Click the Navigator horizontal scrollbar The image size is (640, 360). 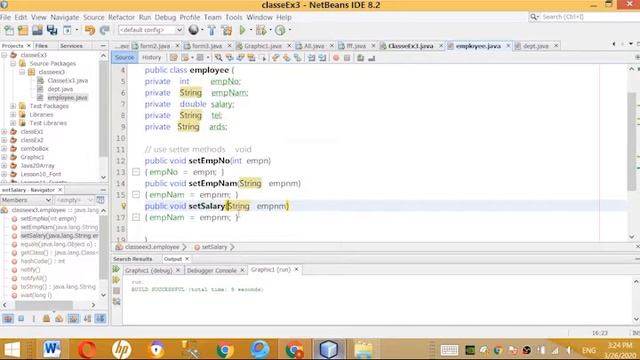point(44,305)
